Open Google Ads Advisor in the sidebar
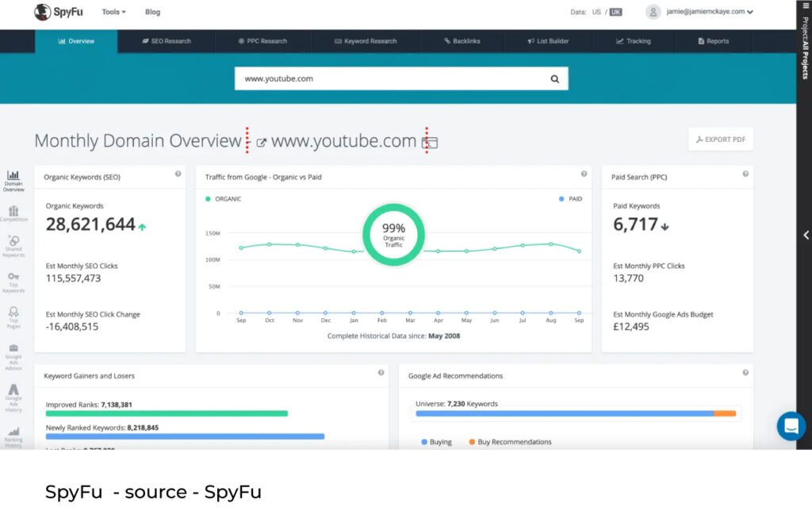 [13, 357]
